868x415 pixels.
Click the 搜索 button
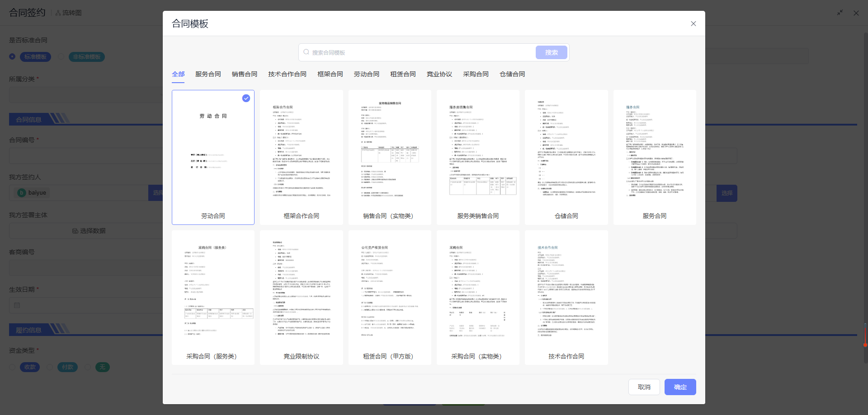[551, 52]
